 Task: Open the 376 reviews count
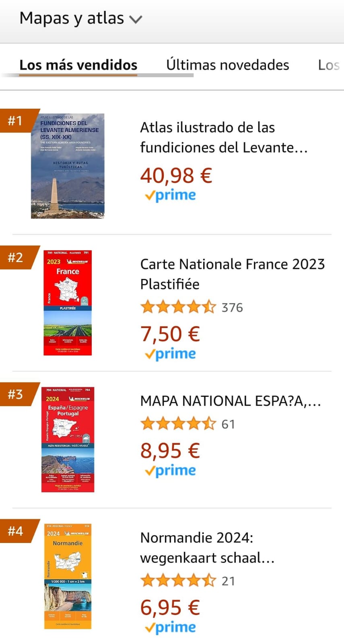click(x=232, y=308)
